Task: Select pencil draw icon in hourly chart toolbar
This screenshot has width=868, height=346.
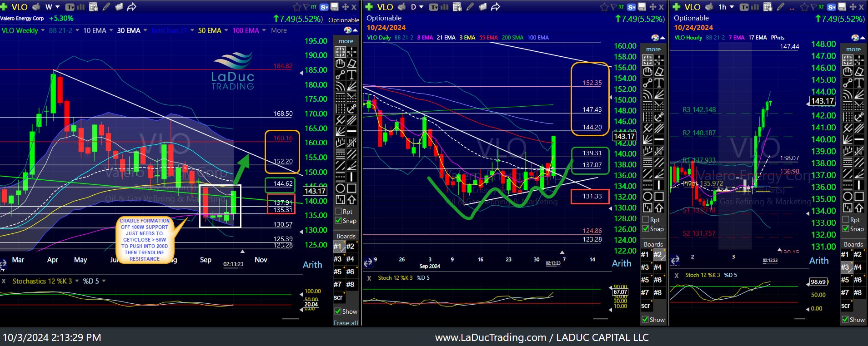Action: 781,7
